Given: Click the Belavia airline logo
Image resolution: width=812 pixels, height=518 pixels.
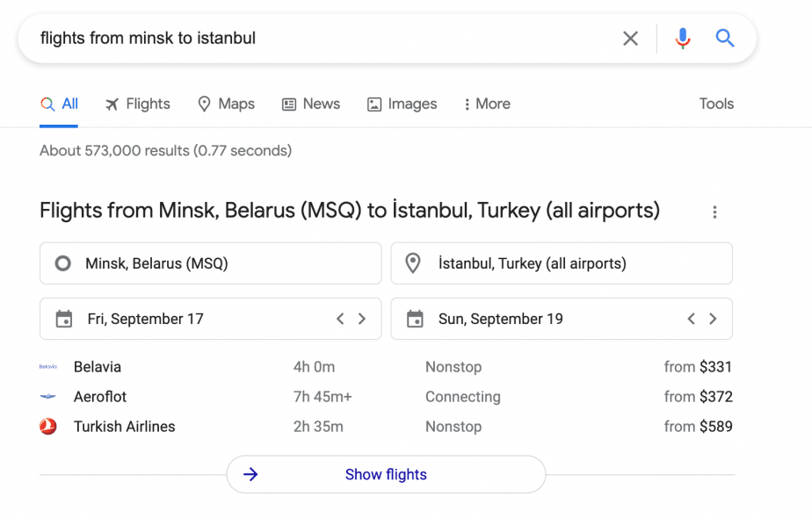Looking at the screenshot, I should 48,367.
